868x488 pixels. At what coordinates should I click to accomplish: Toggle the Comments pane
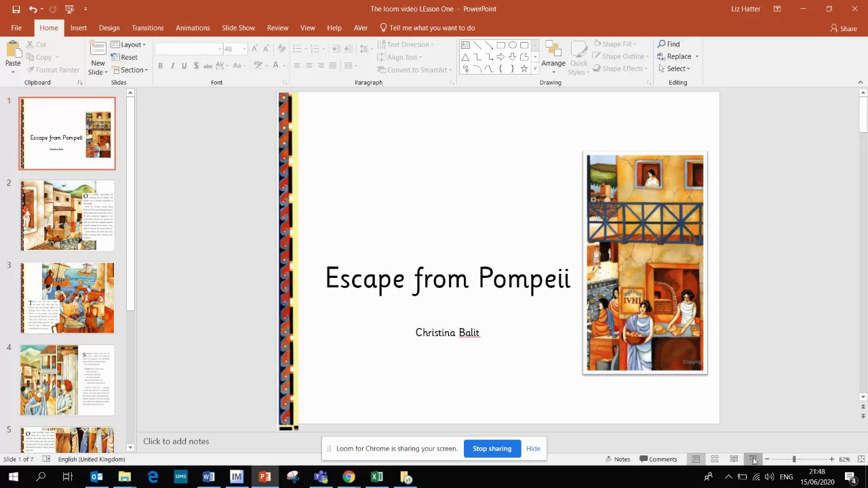point(658,460)
